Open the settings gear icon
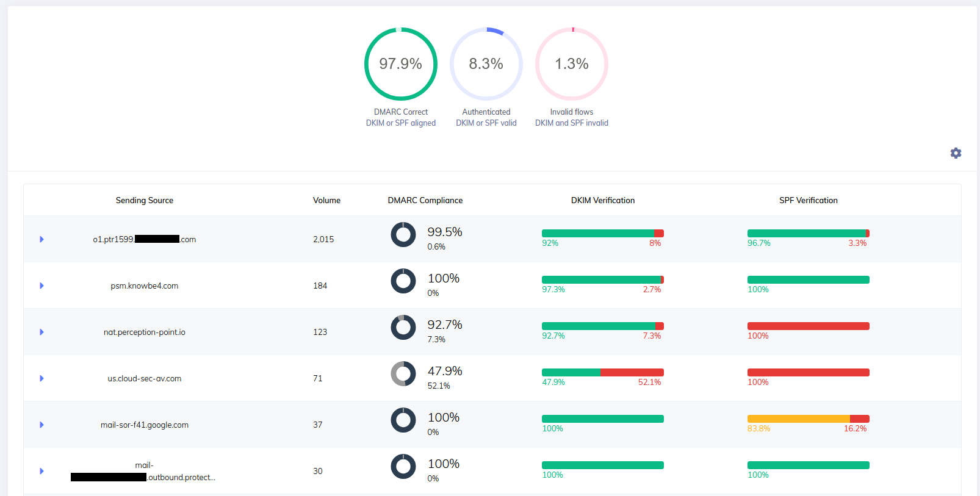This screenshot has height=496, width=980. tap(956, 153)
